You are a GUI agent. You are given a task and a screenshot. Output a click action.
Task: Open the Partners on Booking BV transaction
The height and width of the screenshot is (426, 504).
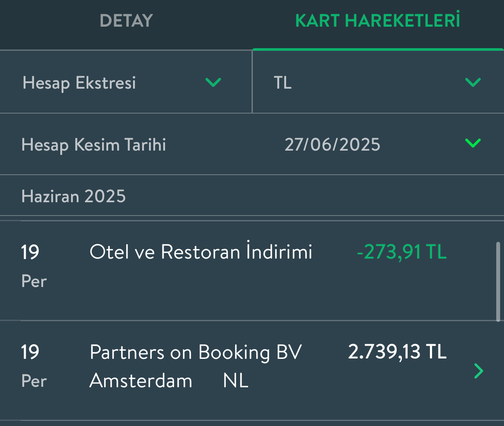(x=252, y=370)
